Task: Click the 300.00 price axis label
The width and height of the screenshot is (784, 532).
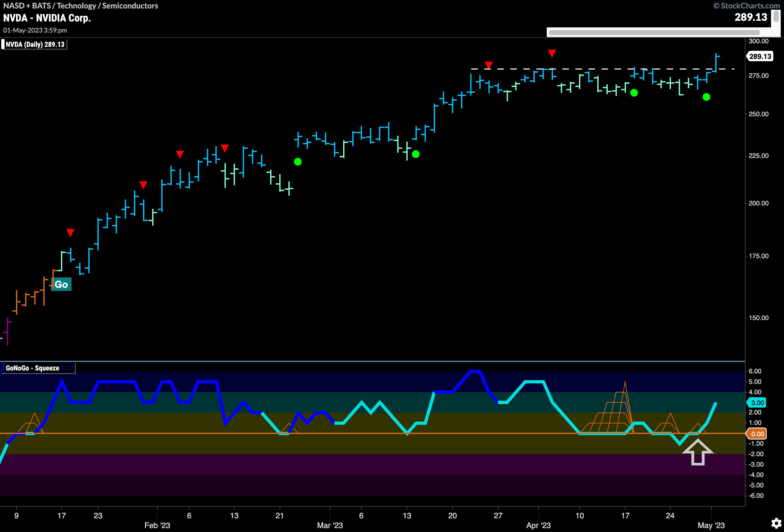Action: pos(758,41)
